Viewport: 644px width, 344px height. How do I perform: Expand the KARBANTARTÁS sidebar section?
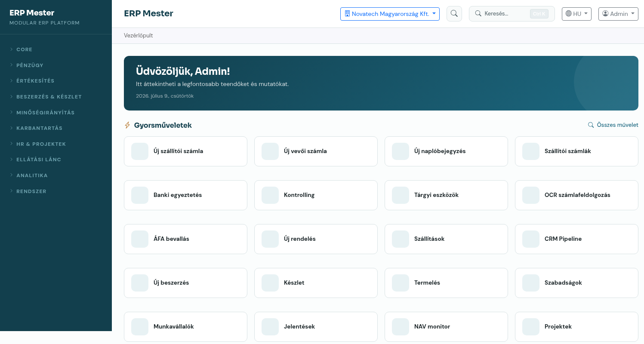56,128
